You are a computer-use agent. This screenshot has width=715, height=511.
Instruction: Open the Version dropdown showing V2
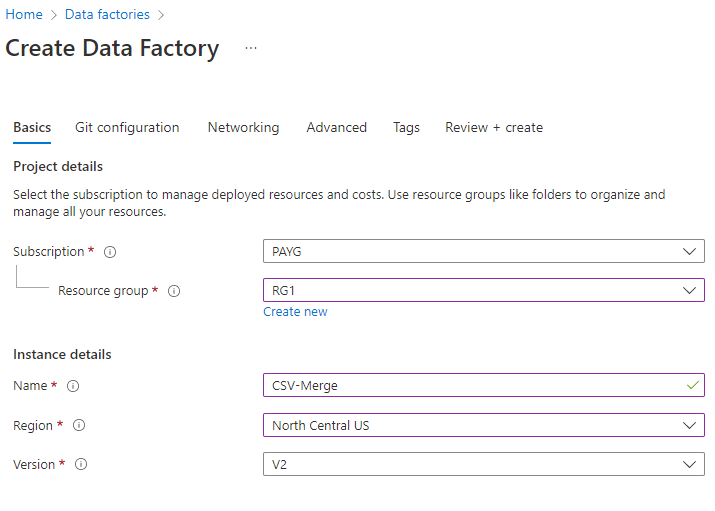[x=483, y=465]
